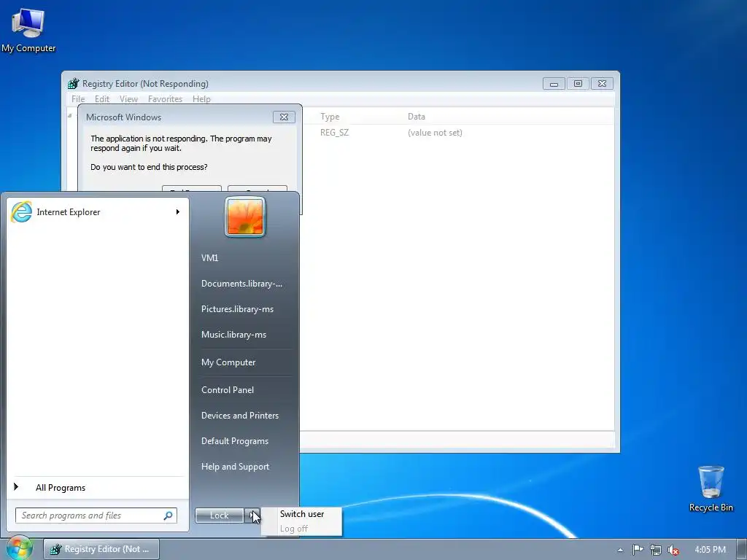Image resolution: width=747 pixels, height=560 pixels.
Task: Open Devices and Printers
Action: [239, 416]
